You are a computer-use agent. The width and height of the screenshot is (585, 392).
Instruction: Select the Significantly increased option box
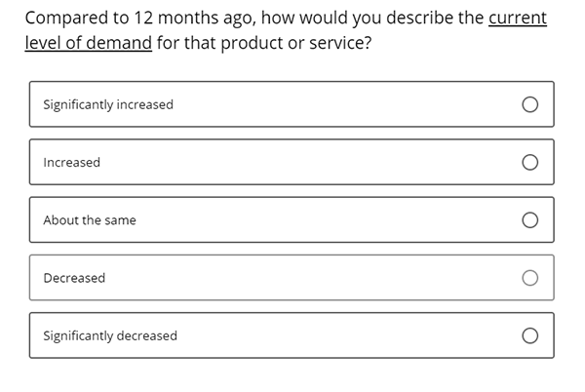[292, 104]
